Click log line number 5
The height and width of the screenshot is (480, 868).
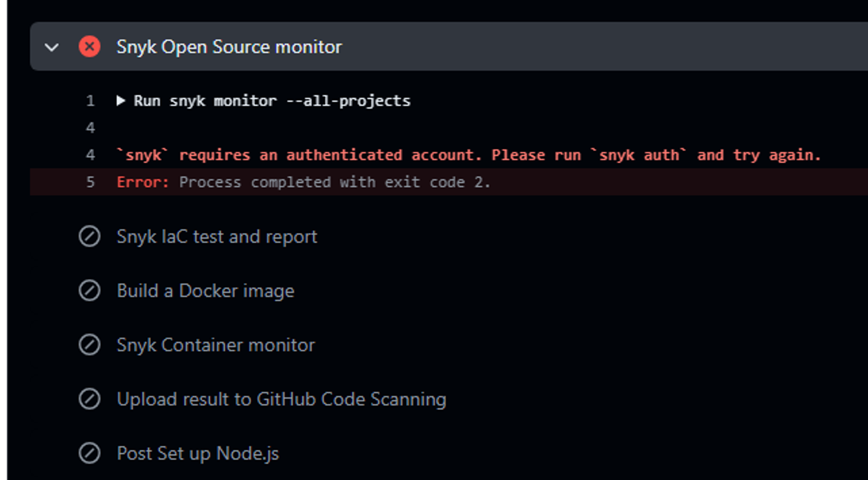(90, 182)
